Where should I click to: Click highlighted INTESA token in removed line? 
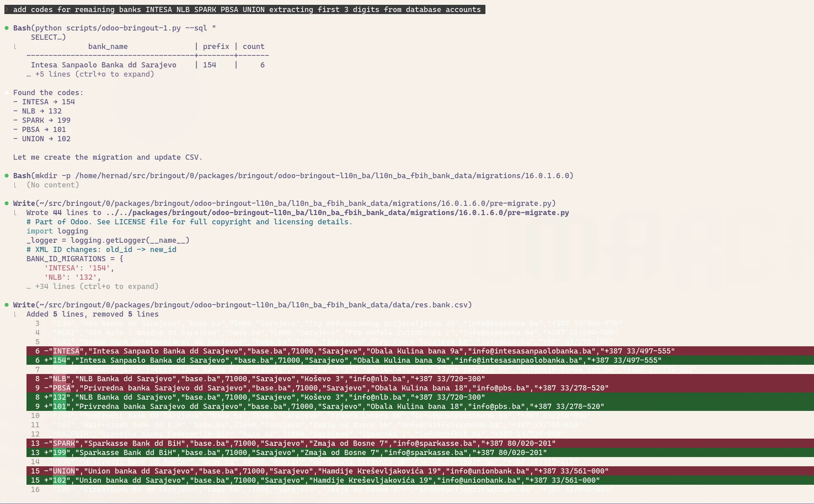tap(66, 351)
